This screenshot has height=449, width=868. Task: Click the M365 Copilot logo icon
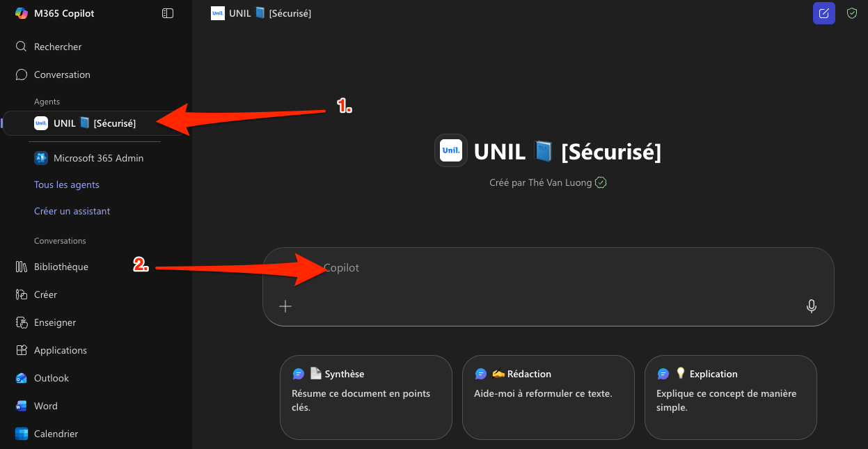tap(21, 13)
